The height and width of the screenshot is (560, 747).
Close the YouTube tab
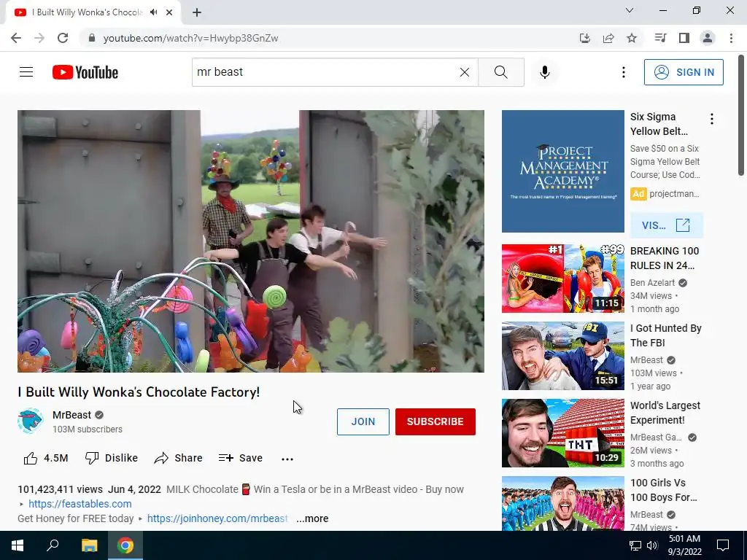click(169, 12)
